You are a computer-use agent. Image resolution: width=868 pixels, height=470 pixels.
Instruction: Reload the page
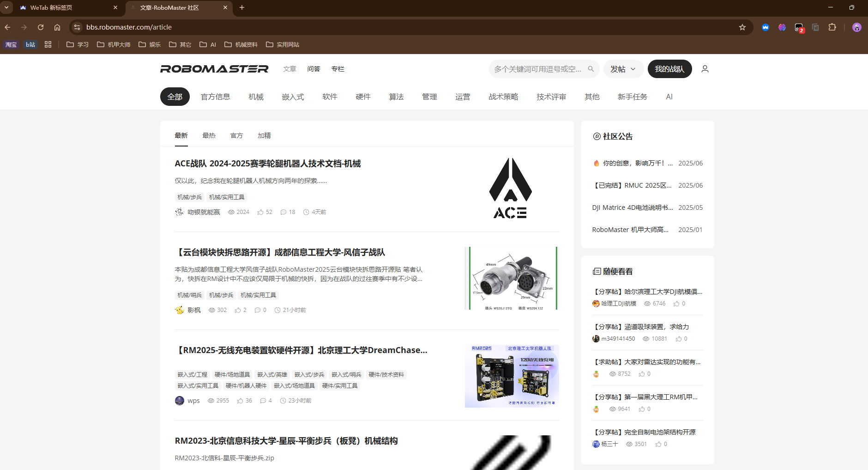(41, 27)
